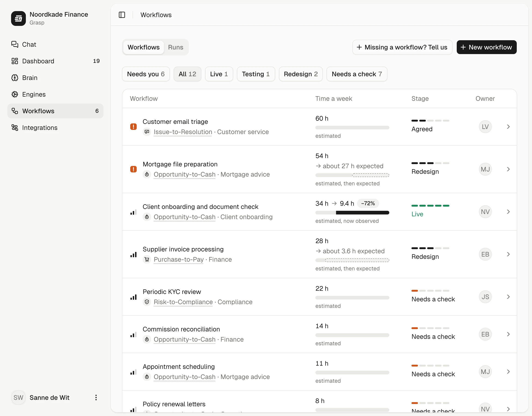Screen dimensions: 532x416
Task: Open Appointment scheduling row chevron
Action: (508, 372)
